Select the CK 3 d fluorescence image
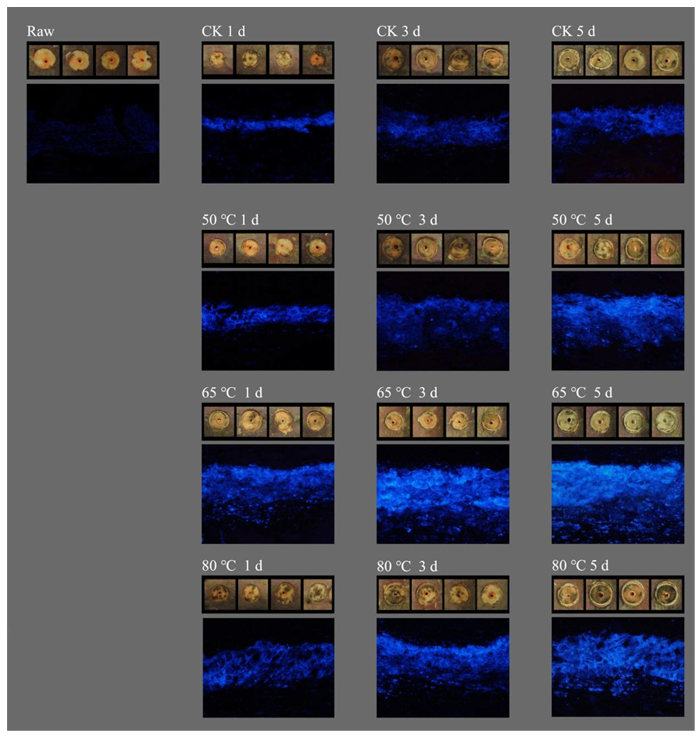 443,133
